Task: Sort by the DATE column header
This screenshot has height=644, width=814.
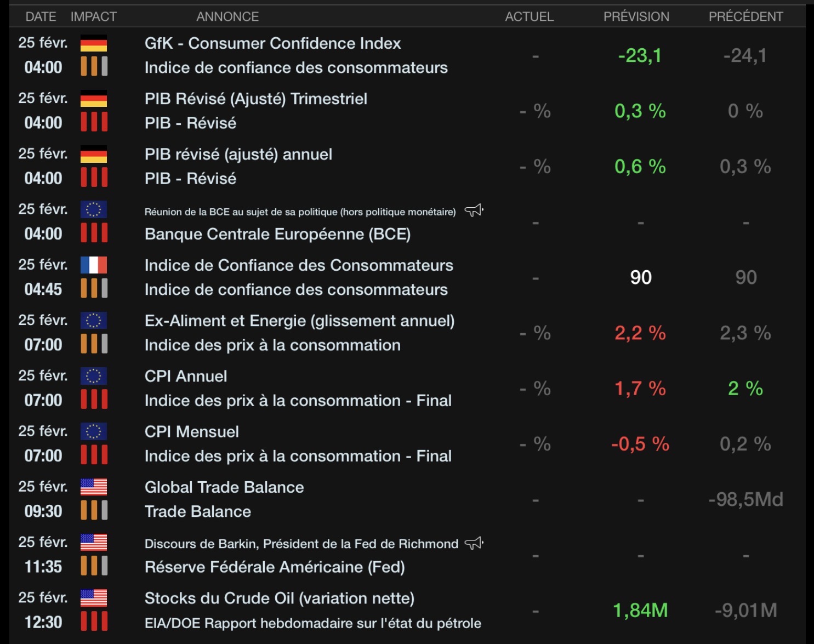Action: coord(41,16)
